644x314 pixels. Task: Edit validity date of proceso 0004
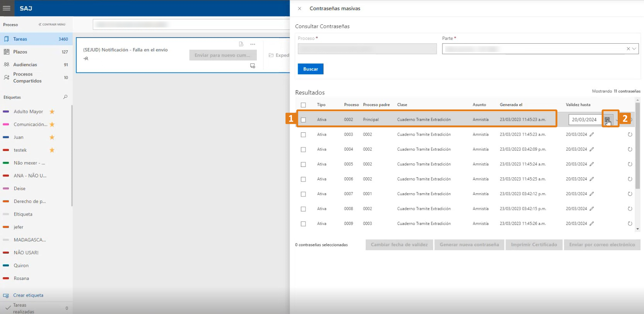[x=592, y=149]
